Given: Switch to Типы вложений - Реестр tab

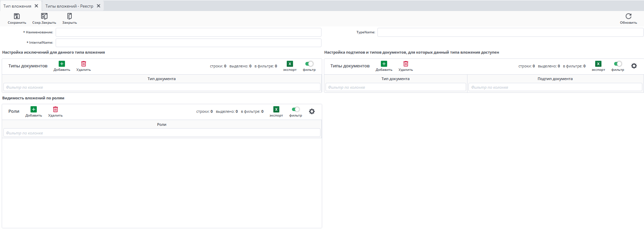Looking at the screenshot, I should (69, 6).
